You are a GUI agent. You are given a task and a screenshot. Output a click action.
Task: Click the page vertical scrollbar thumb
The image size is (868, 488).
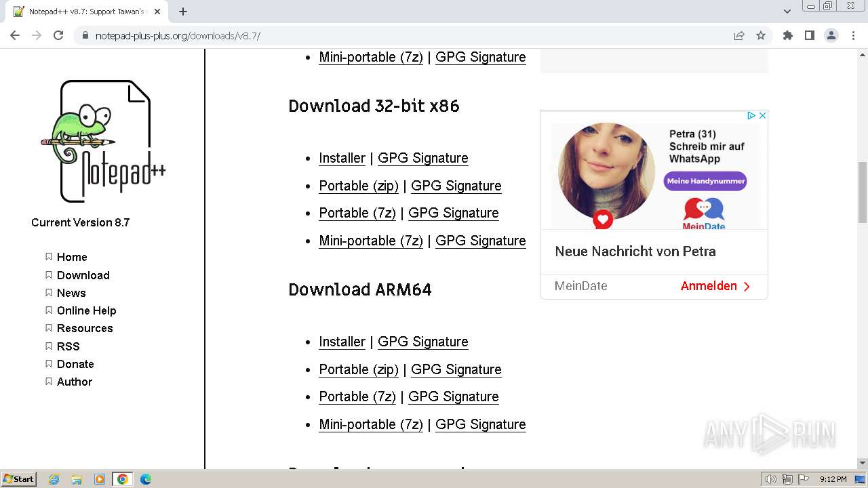pos(862,192)
